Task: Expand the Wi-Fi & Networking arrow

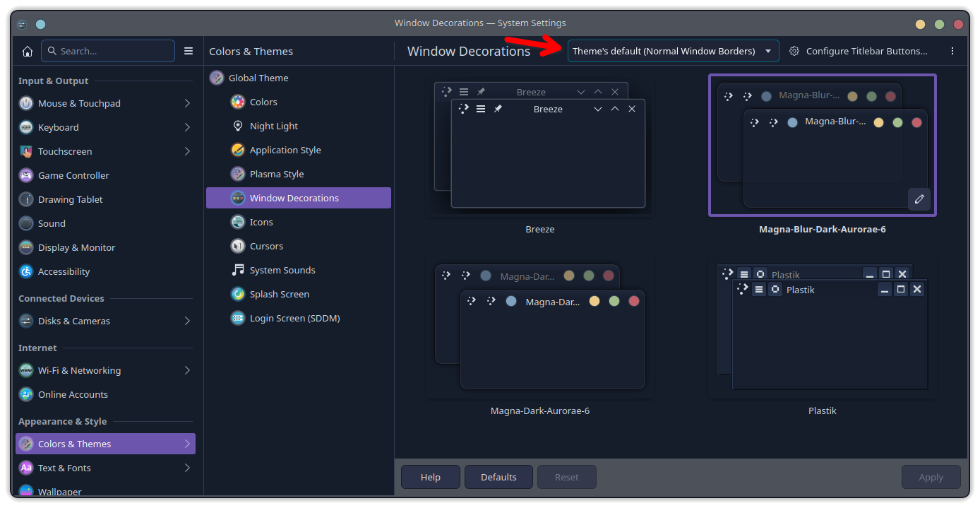Action: click(x=187, y=370)
